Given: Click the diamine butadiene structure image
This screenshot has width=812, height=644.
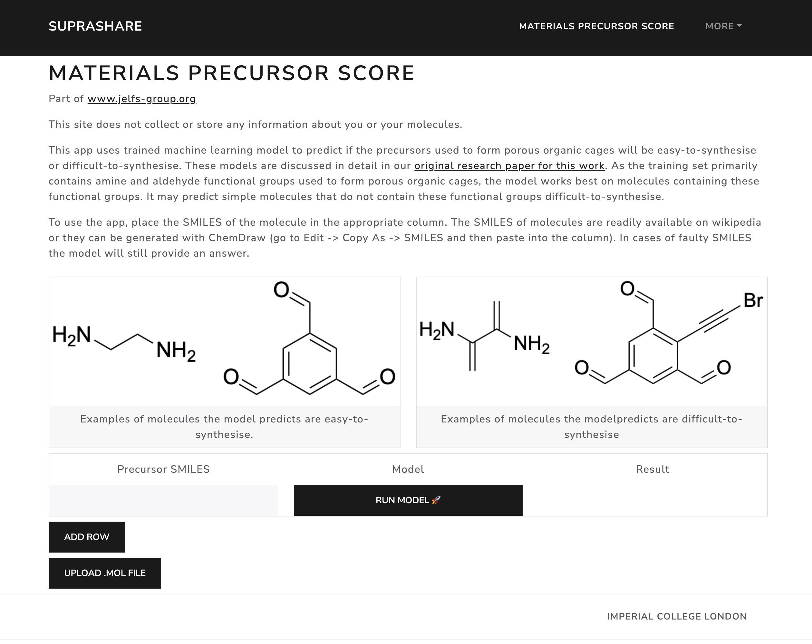Looking at the screenshot, I should (484, 336).
